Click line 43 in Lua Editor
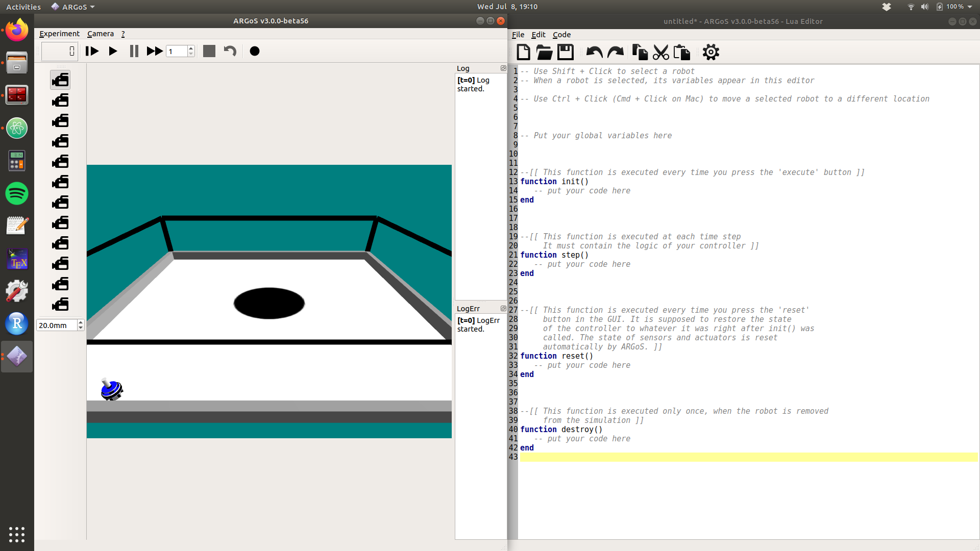Image resolution: width=980 pixels, height=551 pixels. point(749,457)
